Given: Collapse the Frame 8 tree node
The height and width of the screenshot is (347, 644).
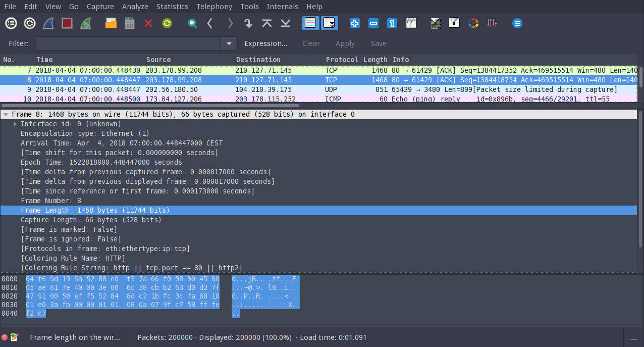Looking at the screenshot, I should (x=6, y=115).
